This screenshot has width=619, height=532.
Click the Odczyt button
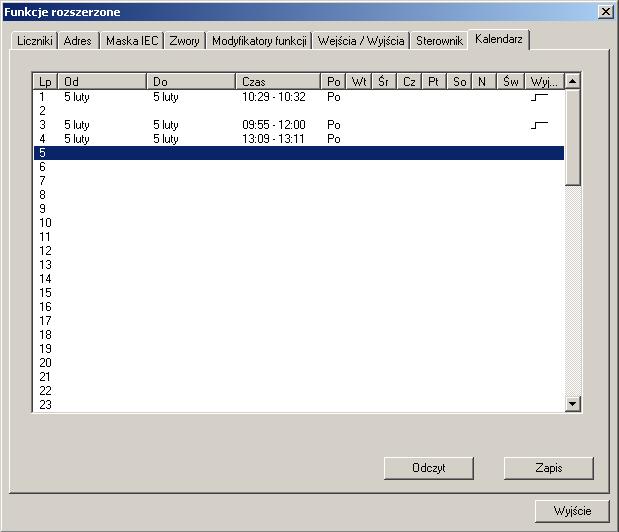(x=429, y=468)
